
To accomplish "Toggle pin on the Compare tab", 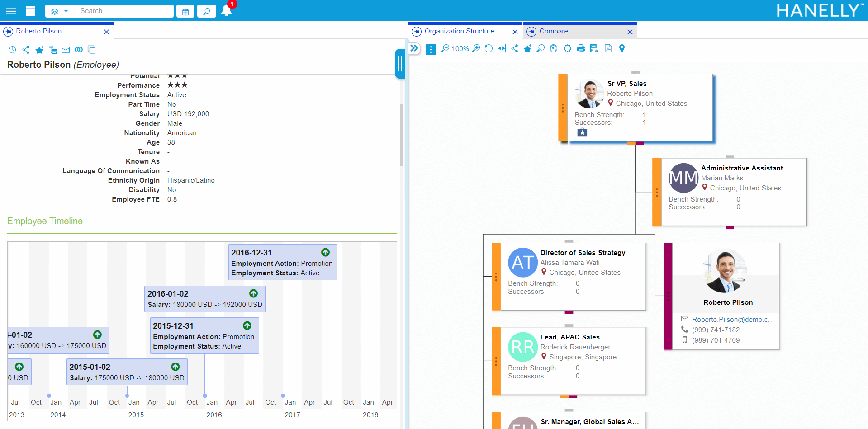I will pyautogui.click(x=531, y=32).
